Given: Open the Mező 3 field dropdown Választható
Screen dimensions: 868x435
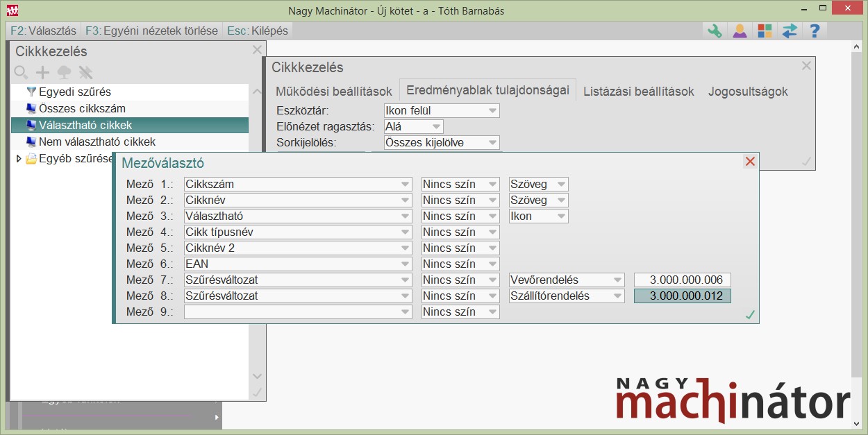Looking at the screenshot, I should 299,216.
